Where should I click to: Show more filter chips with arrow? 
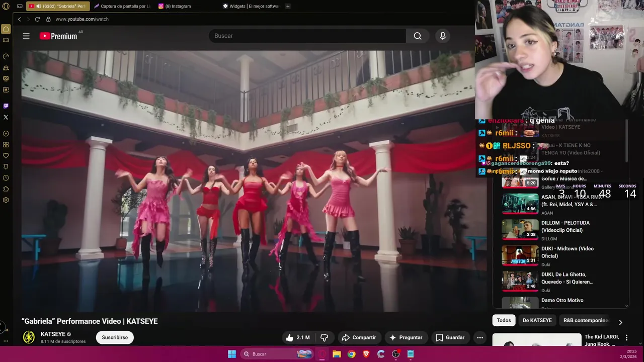[620, 322]
